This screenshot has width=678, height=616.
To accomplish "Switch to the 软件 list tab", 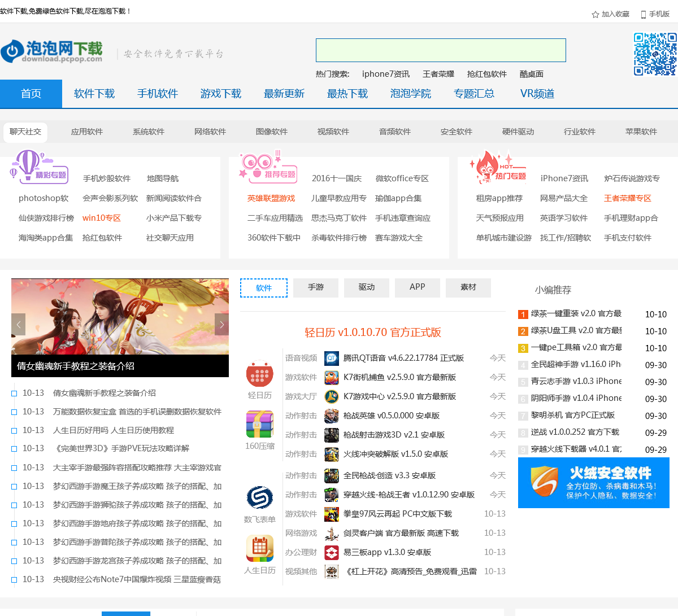I will click(264, 287).
